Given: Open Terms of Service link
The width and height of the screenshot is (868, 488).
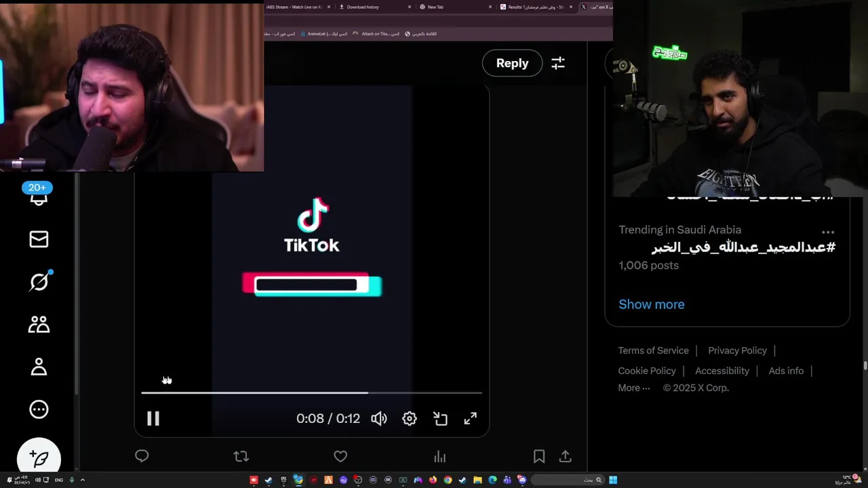Looking at the screenshot, I should [x=653, y=350].
